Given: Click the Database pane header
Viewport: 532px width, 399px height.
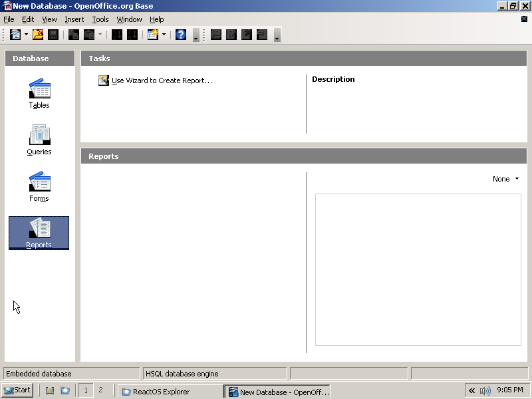Looking at the screenshot, I should pyautogui.click(x=40, y=59).
